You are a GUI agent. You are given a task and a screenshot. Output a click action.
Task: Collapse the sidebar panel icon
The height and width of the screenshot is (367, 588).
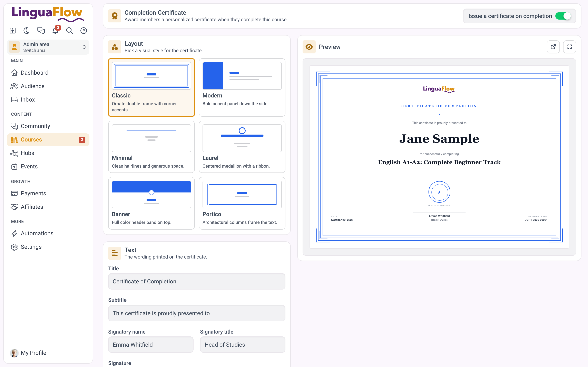13,31
